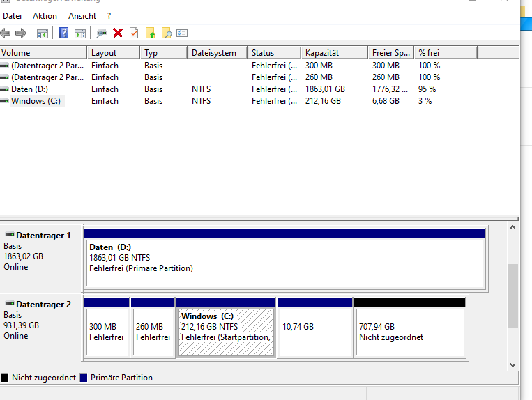Toggle the console tree pane icon
Viewport: 532px width, 400px height.
43,33
